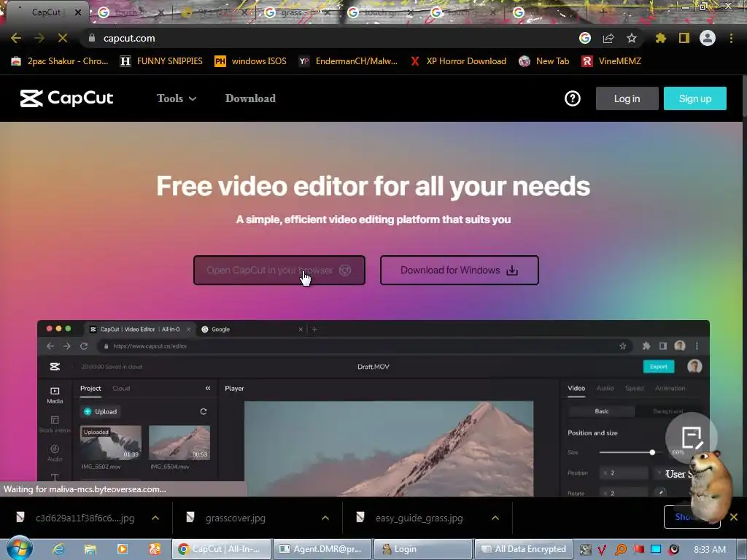This screenshot has width=747, height=560.
Task: Open the New Tab bookmark
Action: (x=544, y=61)
